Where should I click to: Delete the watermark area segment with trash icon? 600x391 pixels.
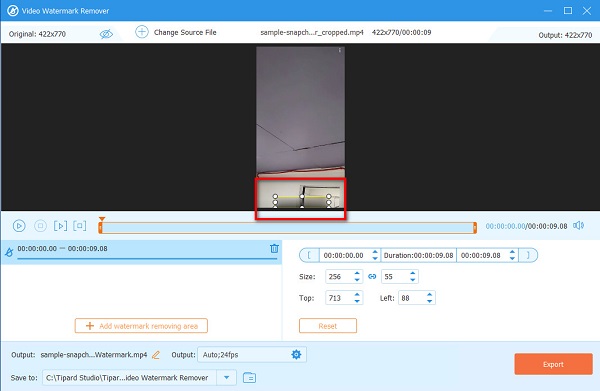click(x=274, y=249)
